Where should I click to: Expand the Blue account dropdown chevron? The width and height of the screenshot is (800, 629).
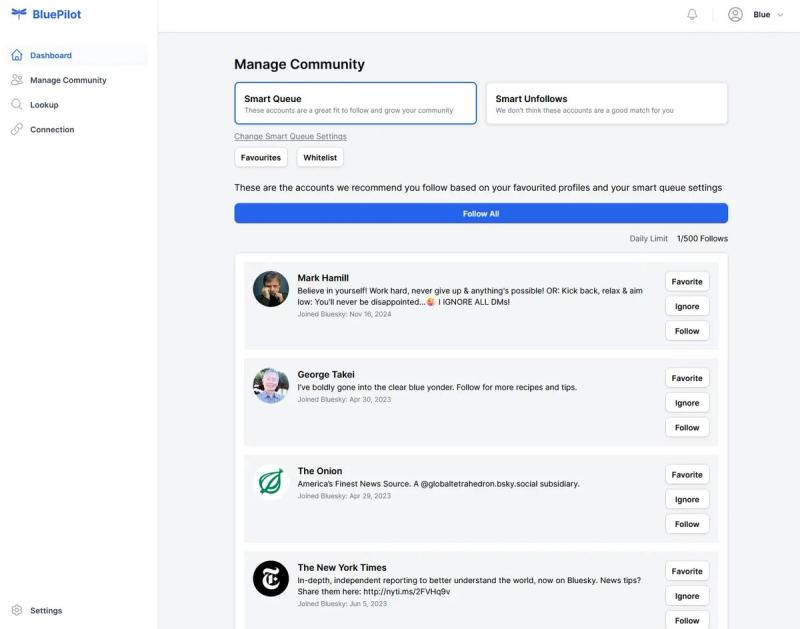780,15
